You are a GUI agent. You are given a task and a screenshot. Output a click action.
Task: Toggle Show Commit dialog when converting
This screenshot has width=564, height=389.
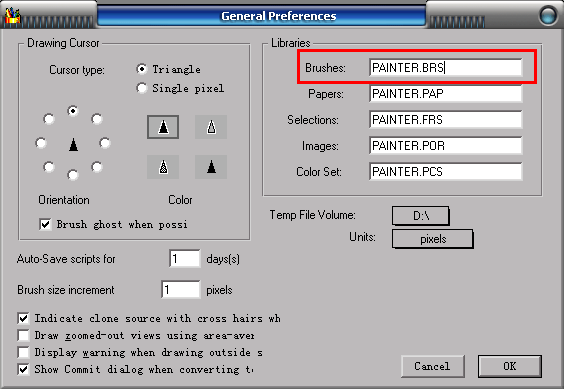tap(23, 369)
